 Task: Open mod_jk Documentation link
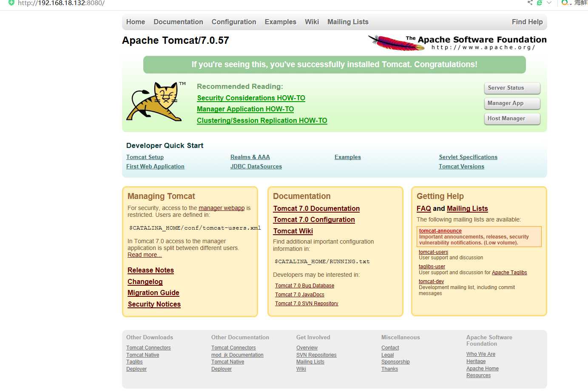coord(237,355)
